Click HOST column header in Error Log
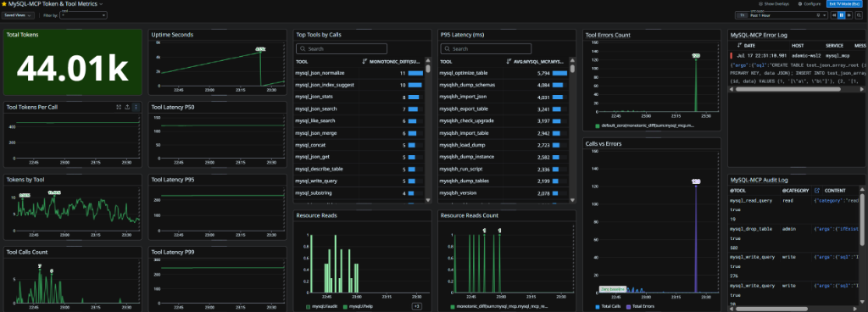Viewport: 868px width, 312px height. [x=798, y=46]
